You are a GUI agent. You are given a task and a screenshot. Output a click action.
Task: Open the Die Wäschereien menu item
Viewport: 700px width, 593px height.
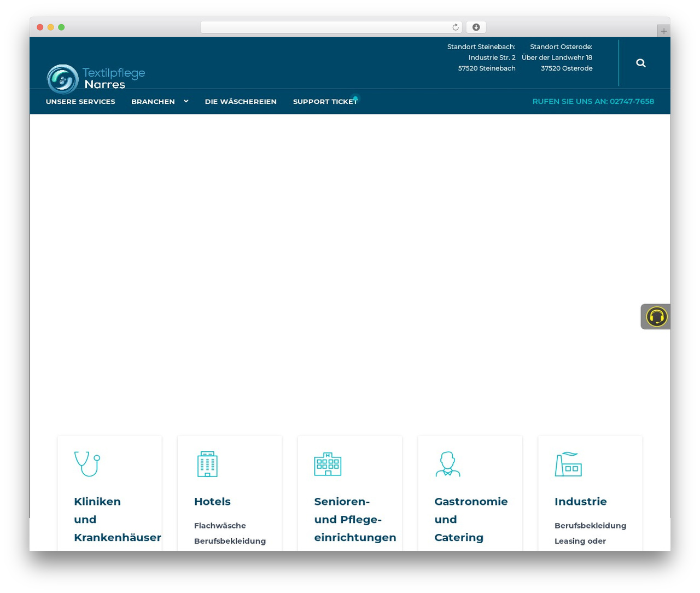tap(241, 102)
